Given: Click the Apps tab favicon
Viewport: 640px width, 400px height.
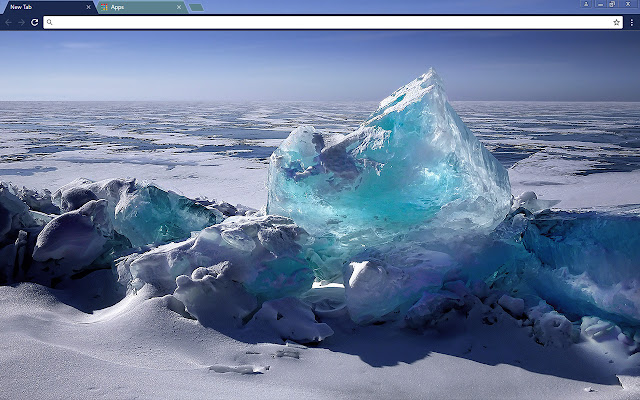Looking at the screenshot, I should tap(104, 7).
